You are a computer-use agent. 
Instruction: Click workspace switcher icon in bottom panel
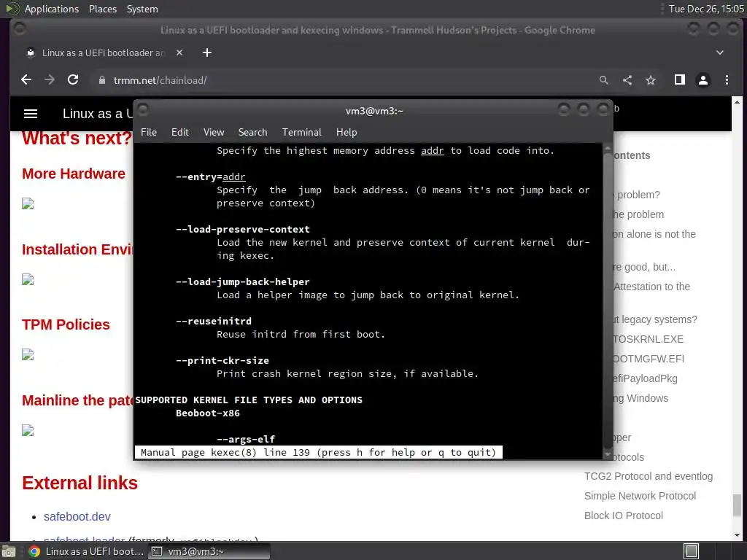click(692, 551)
